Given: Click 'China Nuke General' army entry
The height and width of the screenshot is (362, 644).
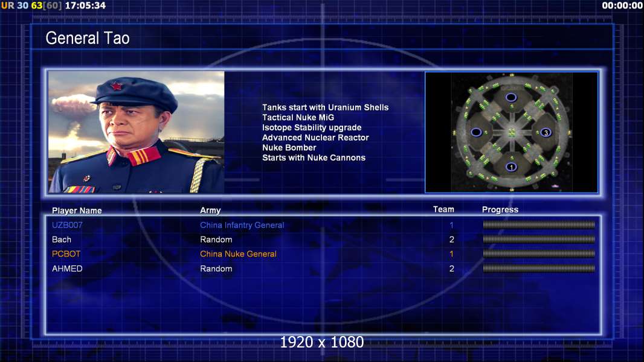Looking at the screenshot, I should point(238,254).
